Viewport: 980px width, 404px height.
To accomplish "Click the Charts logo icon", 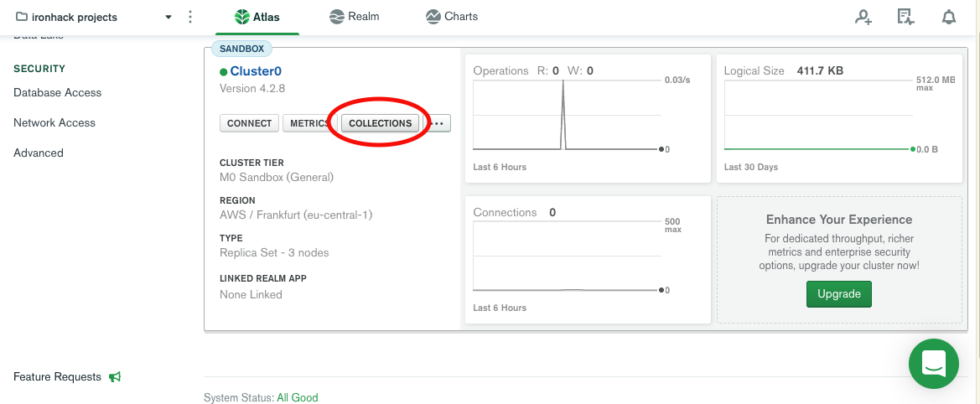I will (x=433, y=17).
